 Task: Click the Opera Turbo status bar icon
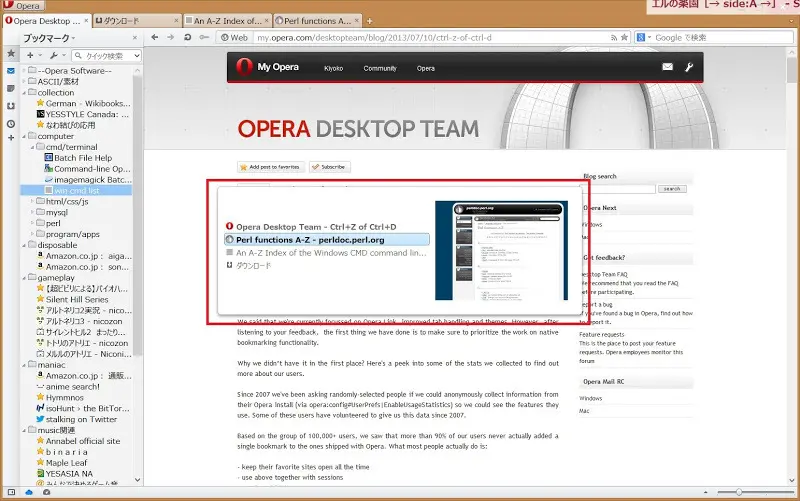46,492
